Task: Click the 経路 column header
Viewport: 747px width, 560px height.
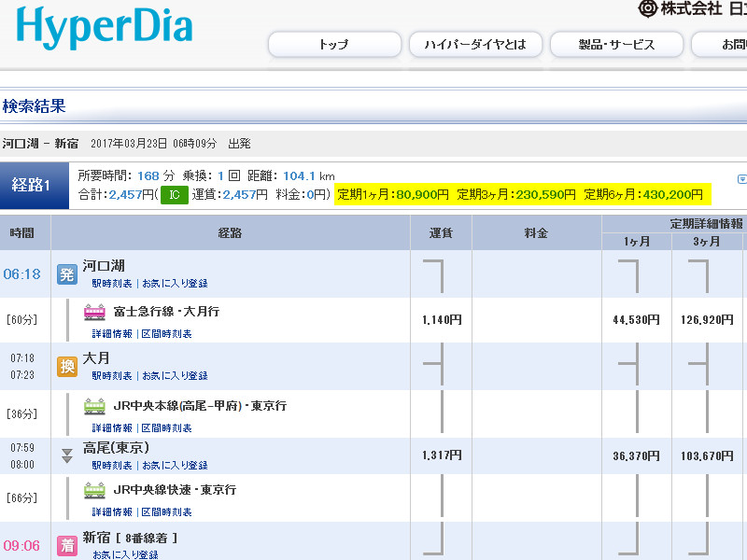Action: coord(230,232)
